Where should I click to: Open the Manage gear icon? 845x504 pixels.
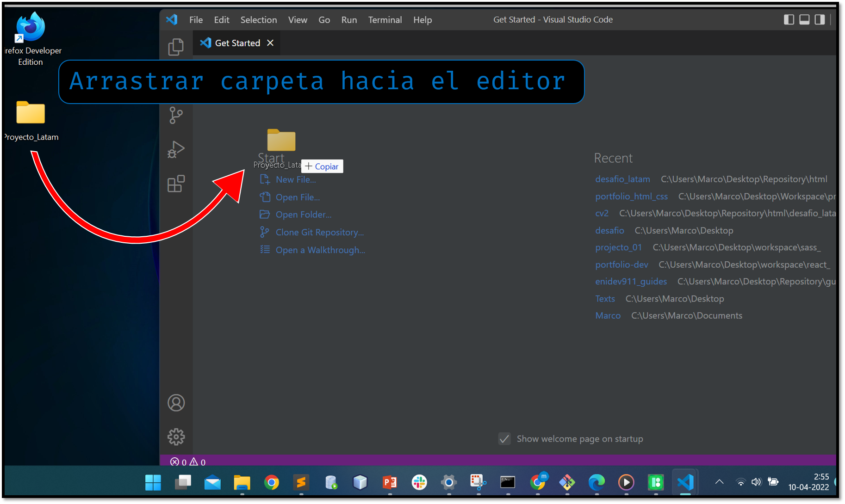pyautogui.click(x=176, y=436)
